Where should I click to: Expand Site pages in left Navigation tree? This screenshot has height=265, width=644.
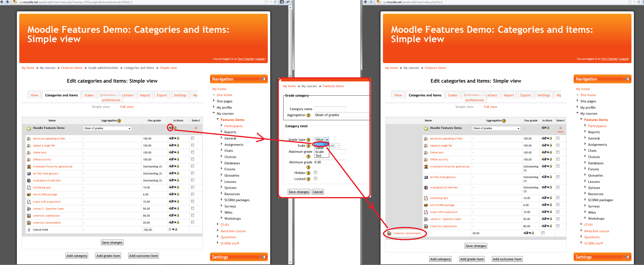(x=214, y=100)
